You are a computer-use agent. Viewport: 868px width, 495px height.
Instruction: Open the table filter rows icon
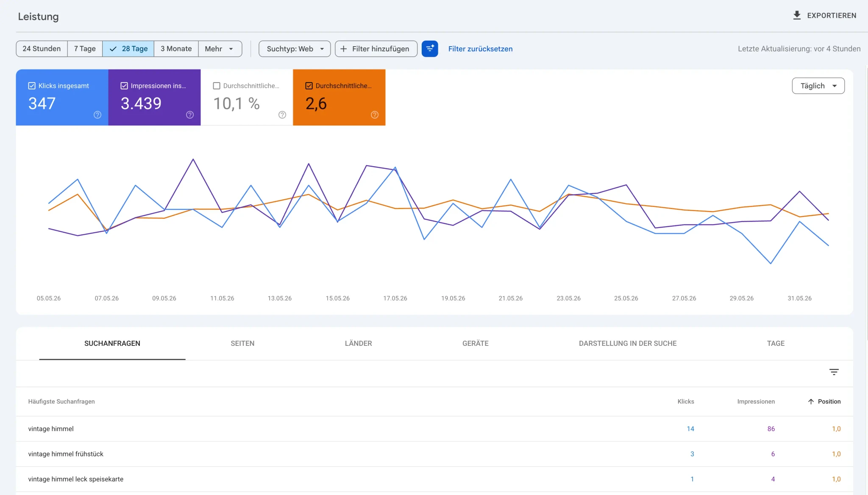tap(834, 372)
